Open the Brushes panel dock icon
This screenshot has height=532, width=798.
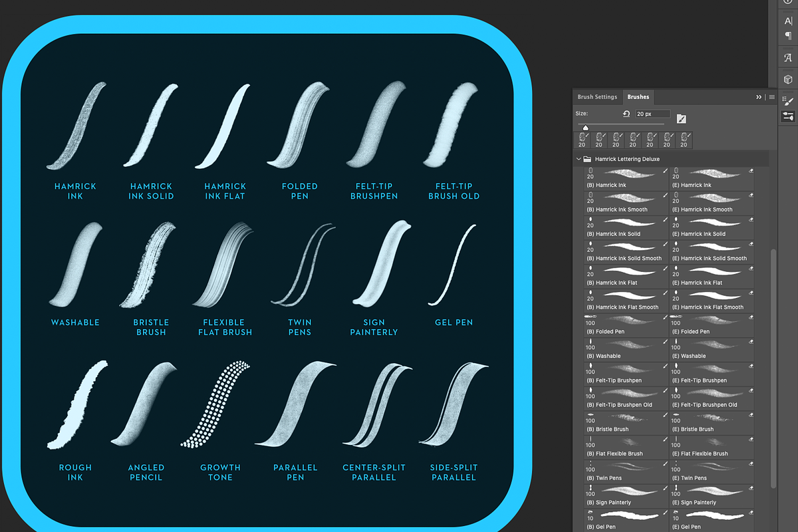click(x=788, y=101)
